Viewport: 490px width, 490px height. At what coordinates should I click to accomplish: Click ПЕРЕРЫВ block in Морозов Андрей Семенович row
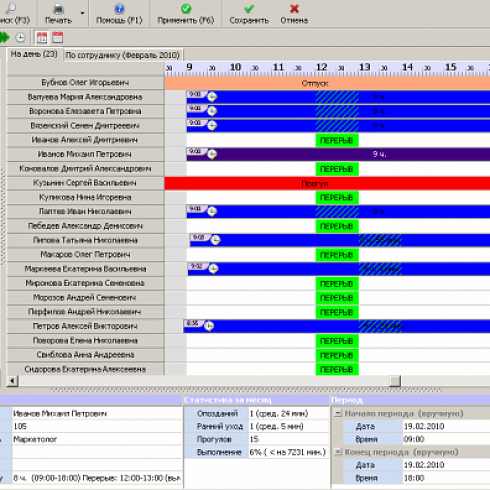pos(337,298)
